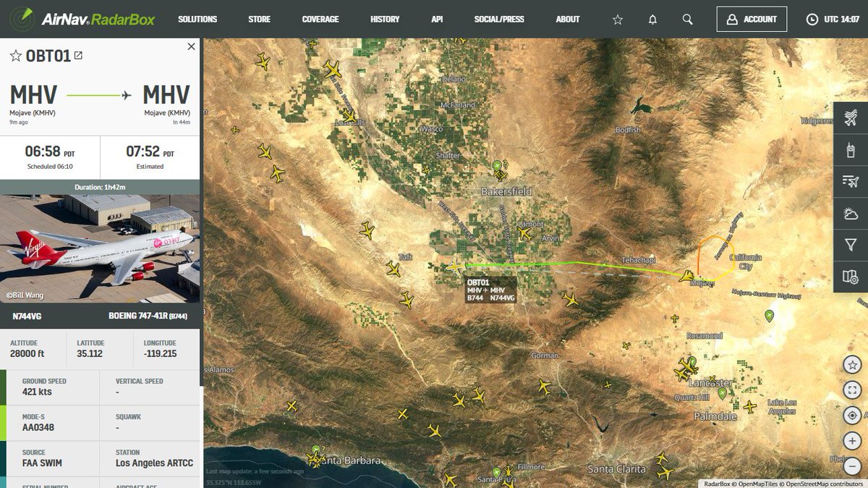
Task: Open weather layers cloud icon
Action: pos(851,214)
